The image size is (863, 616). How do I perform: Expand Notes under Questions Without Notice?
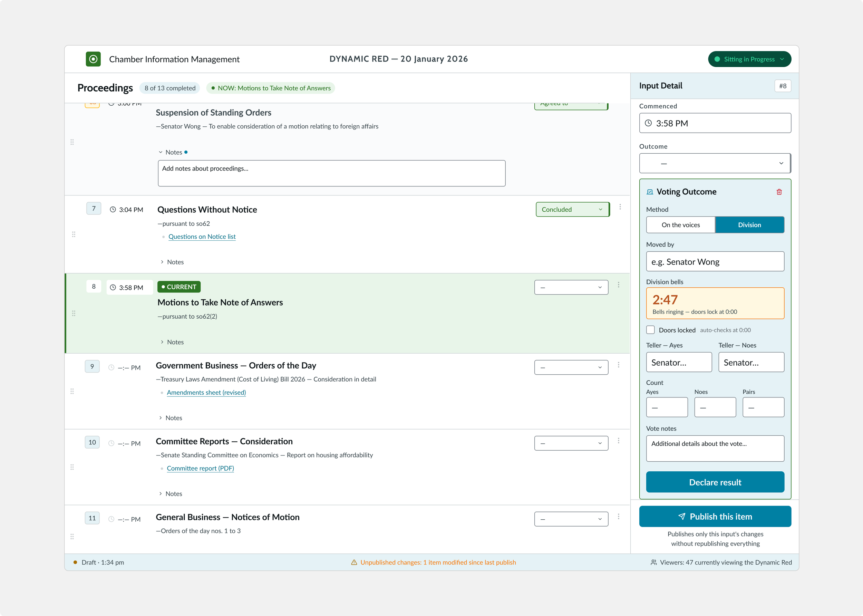coord(172,262)
